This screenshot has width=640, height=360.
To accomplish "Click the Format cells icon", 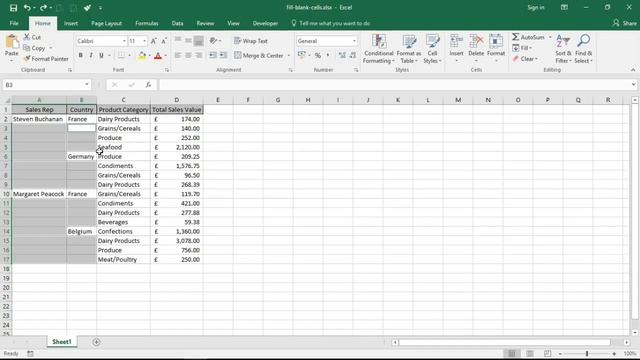I will (496, 42).
